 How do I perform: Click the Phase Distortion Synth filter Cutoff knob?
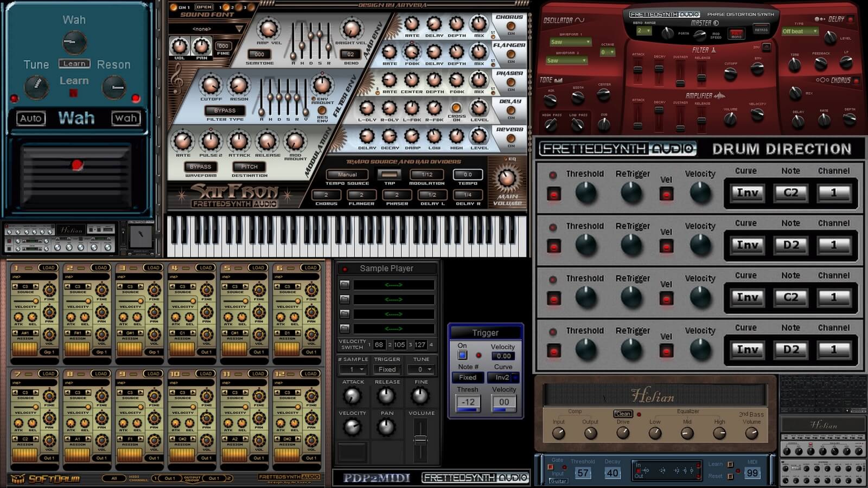[730, 74]
